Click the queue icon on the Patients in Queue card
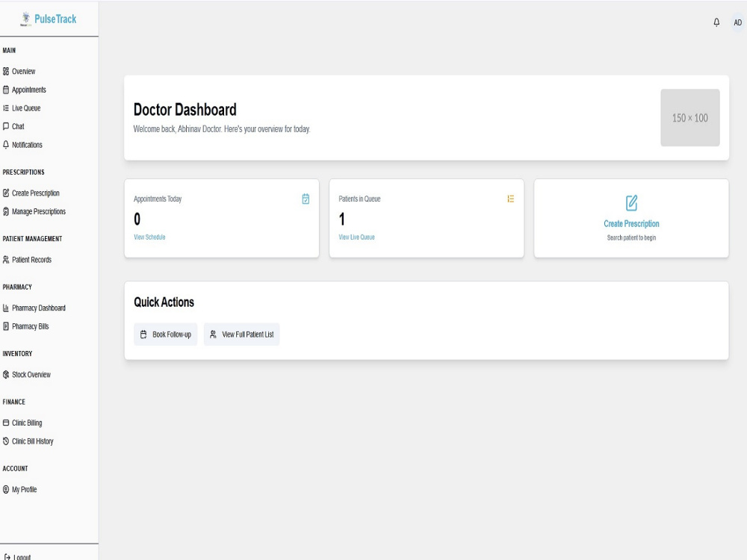The height and width of the screenshot is (560, 747). (x=511, y=199)
